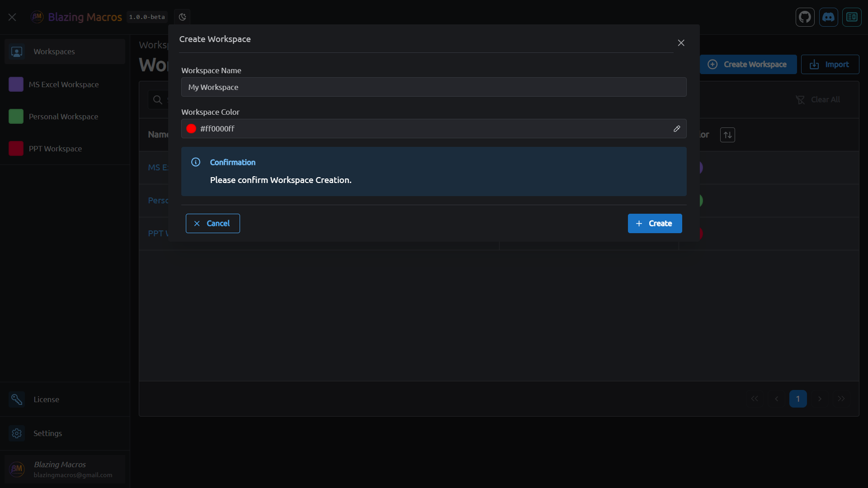Click the License key icon
This screenshot has width=868, height=488.
tap(17, 399)
